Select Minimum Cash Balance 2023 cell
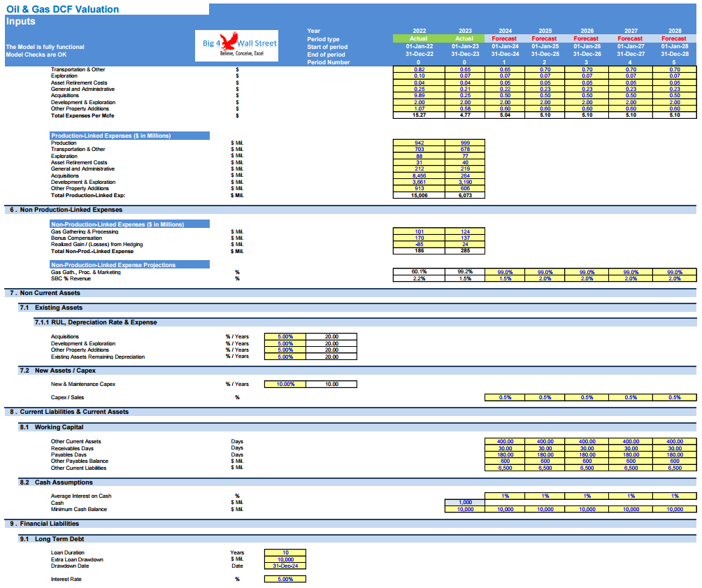Viewport: 702px width, 588px height. [465, 509]
